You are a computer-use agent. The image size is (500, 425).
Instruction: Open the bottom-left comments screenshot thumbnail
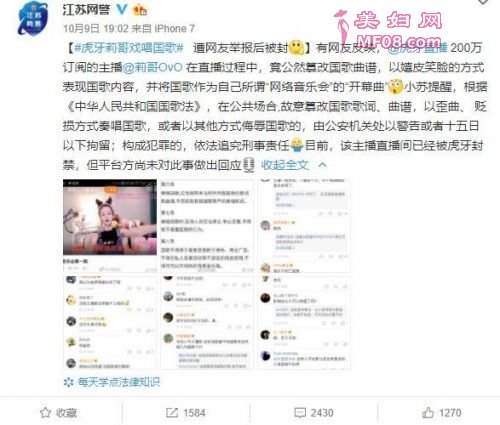pyautogui.click(x=110, y=322)
